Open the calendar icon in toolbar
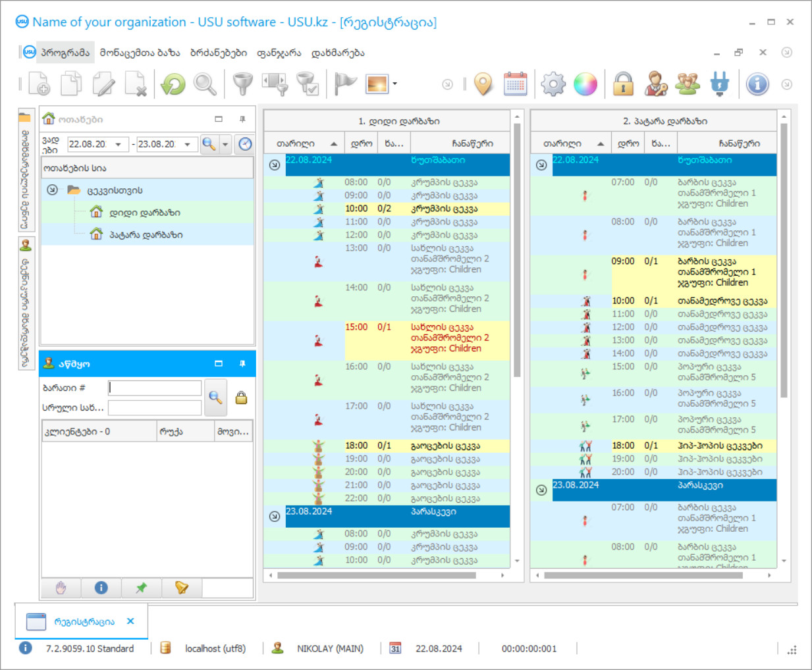Screen dimensions: 812x670 point(515,84)
